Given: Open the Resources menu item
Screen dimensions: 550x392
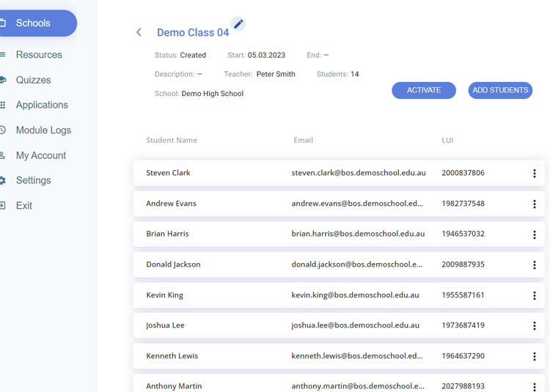Looking at the screenshot, I should pyautogui.click(x=39, y=55).
